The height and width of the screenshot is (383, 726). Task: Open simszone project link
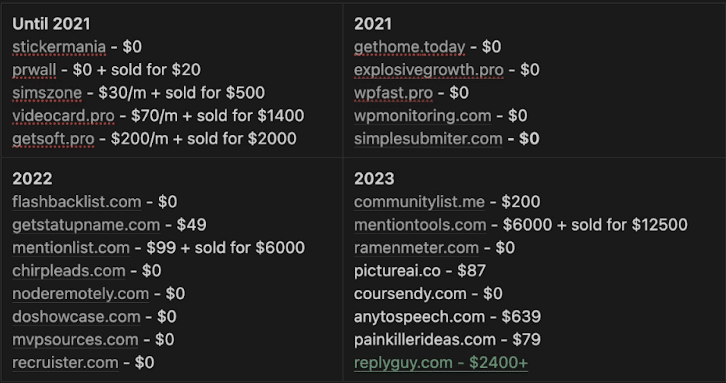point(47,93)
